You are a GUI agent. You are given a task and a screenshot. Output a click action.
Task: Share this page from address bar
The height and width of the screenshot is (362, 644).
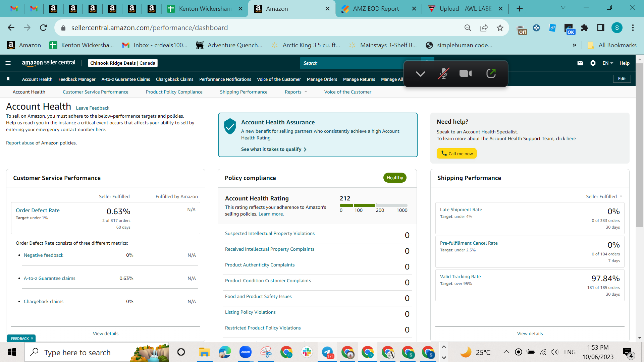point(484,28)
